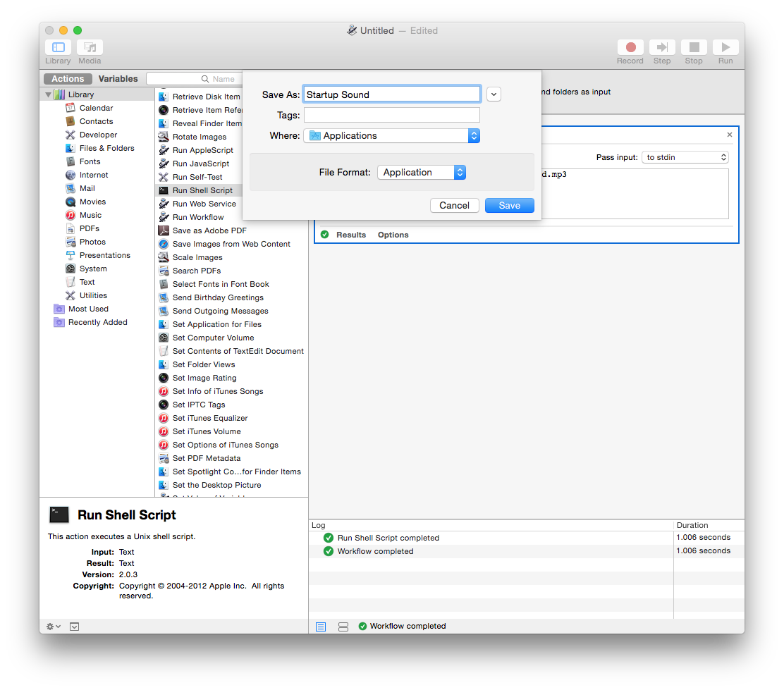This screenshot has width=784, height=690.
Task: Click Cancel in the save dialog
Action: tap(454, 205)
